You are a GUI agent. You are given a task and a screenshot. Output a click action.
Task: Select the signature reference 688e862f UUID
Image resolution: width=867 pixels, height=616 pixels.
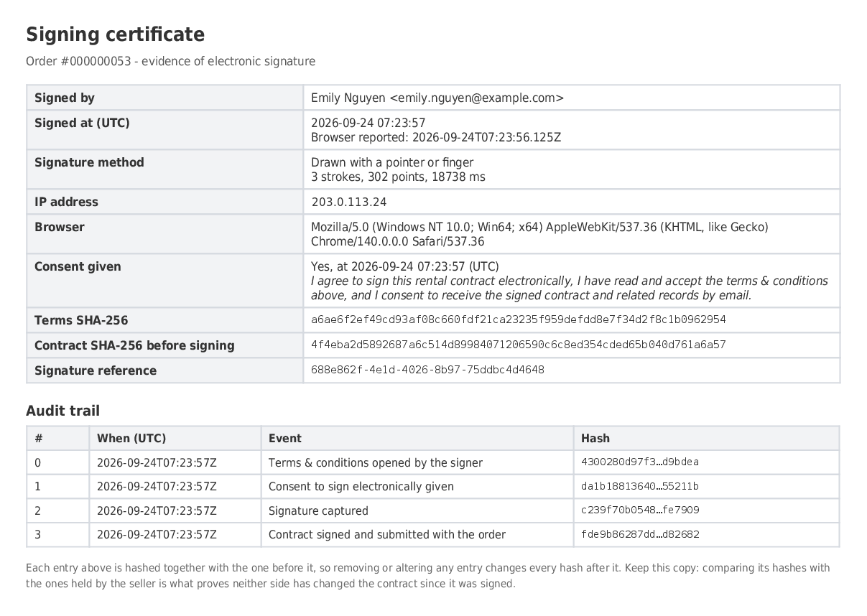pyautogui.click(x=427, y=370)
